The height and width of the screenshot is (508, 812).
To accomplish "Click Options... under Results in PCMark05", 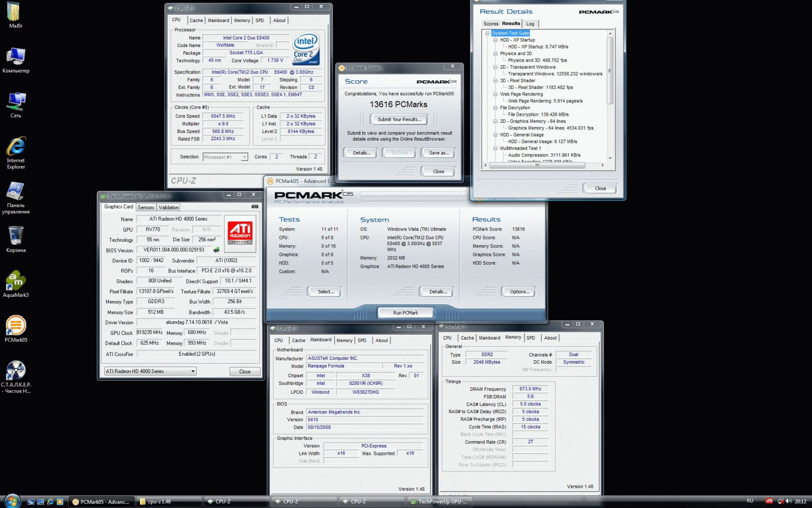I will tap(520, 292).
